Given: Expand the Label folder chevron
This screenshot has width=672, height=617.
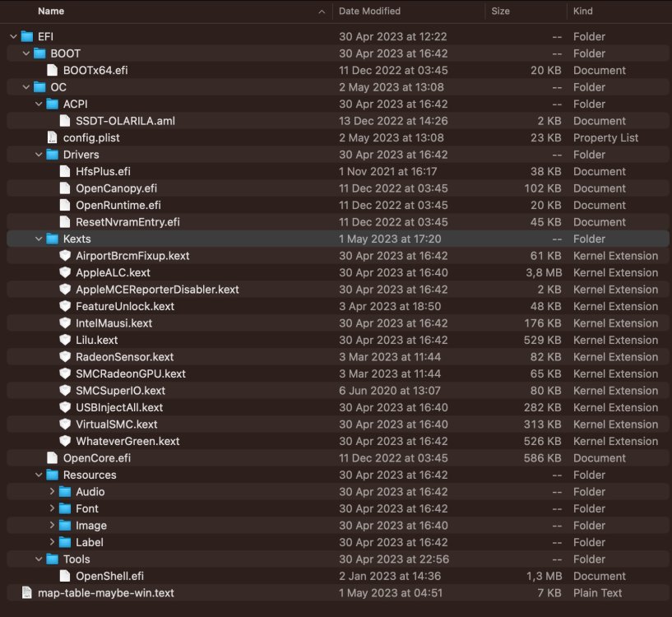Looking at the screenshot, I should [52, 542].
